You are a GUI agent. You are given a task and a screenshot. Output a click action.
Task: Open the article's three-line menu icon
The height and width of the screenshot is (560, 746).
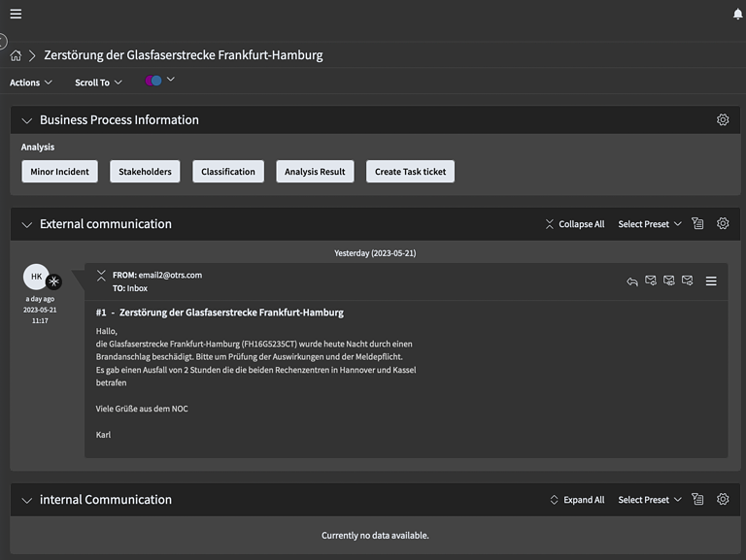tap(711, 281)
